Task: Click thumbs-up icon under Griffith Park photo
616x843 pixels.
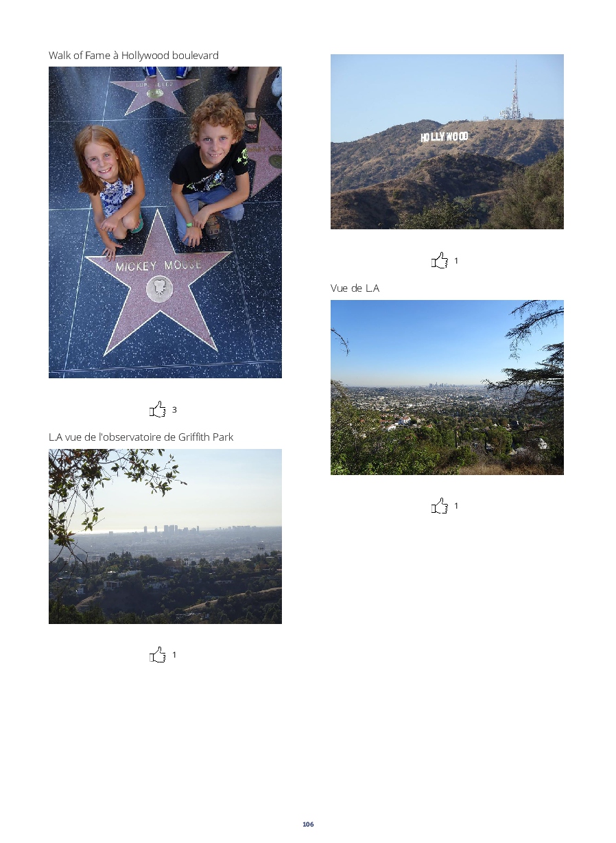Action: tap(158, 655)
